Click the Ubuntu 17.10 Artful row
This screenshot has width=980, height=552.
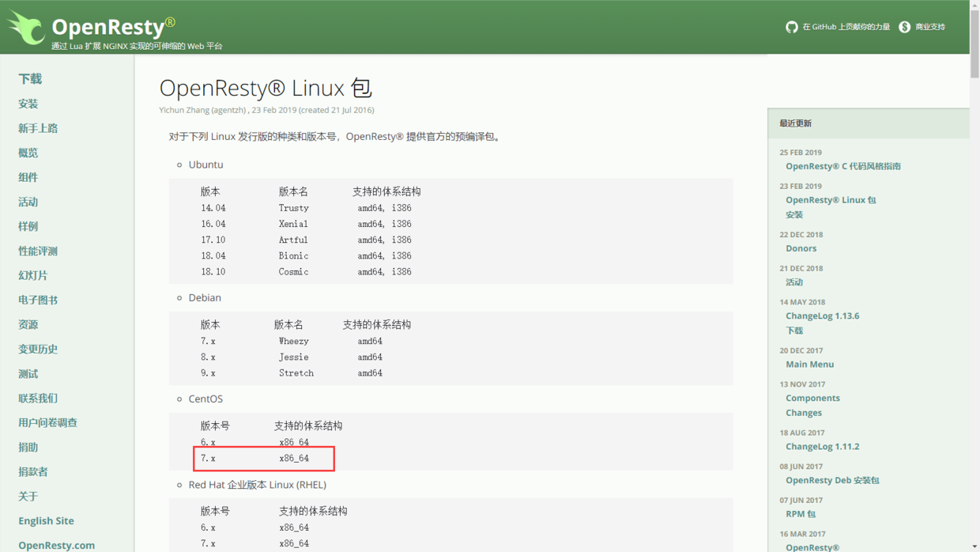pos(306,240)
